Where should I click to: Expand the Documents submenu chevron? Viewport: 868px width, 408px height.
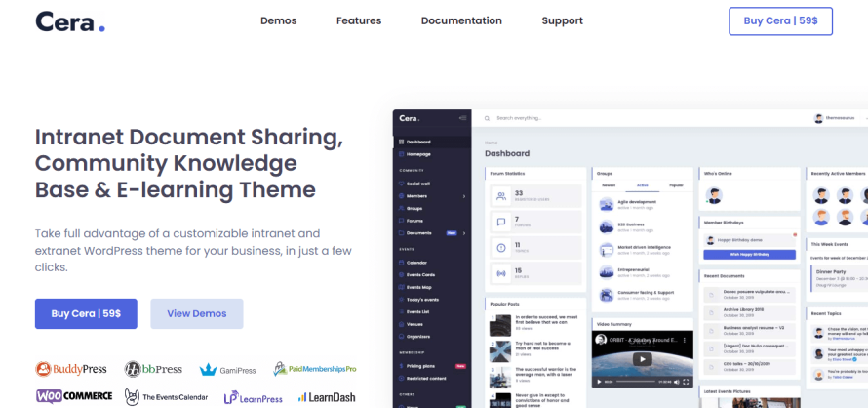click(464, 233)
